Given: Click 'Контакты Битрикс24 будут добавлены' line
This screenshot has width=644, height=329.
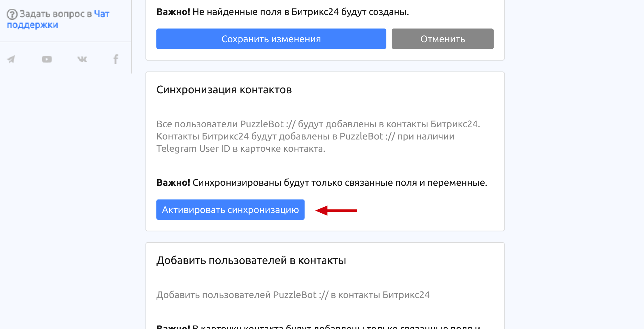Looking at the screenshot, I should (305, 136).
